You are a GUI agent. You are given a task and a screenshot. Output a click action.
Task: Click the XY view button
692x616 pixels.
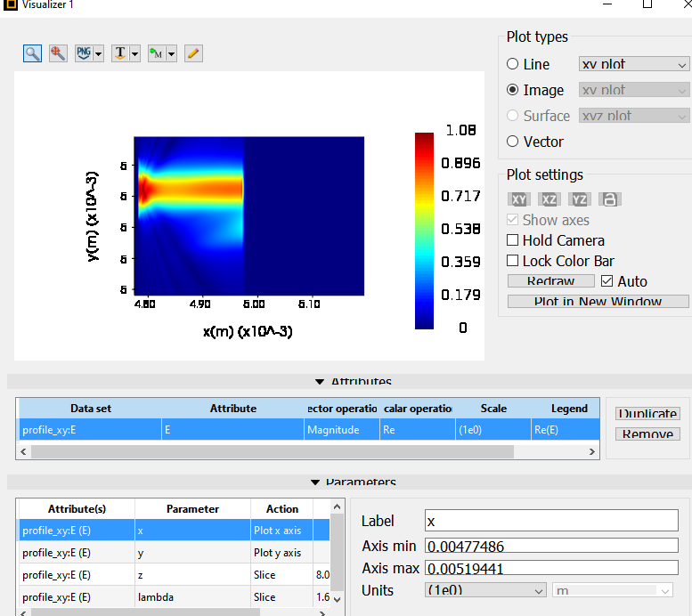pos(519,199)
